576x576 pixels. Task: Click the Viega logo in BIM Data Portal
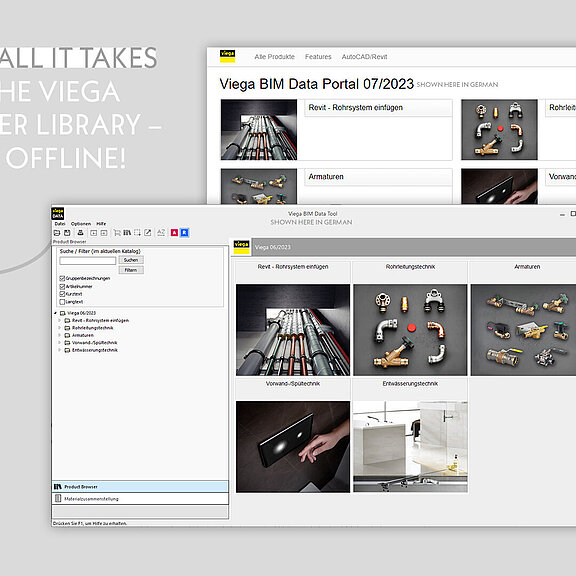(x=227, y=56)
